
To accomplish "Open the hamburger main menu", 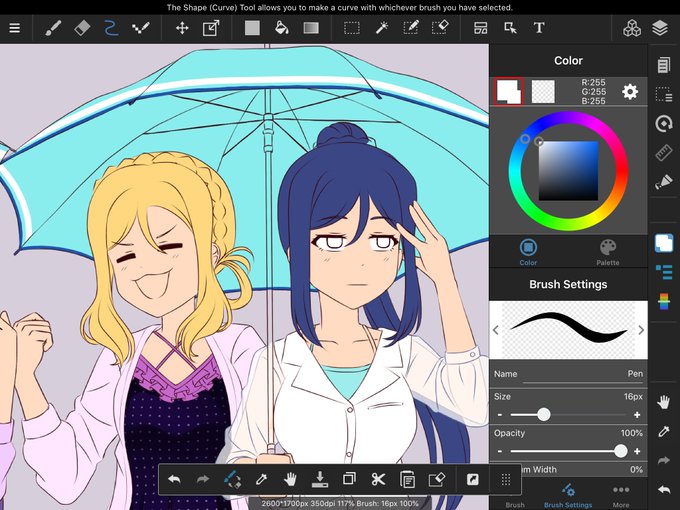I will pos(15,28).
